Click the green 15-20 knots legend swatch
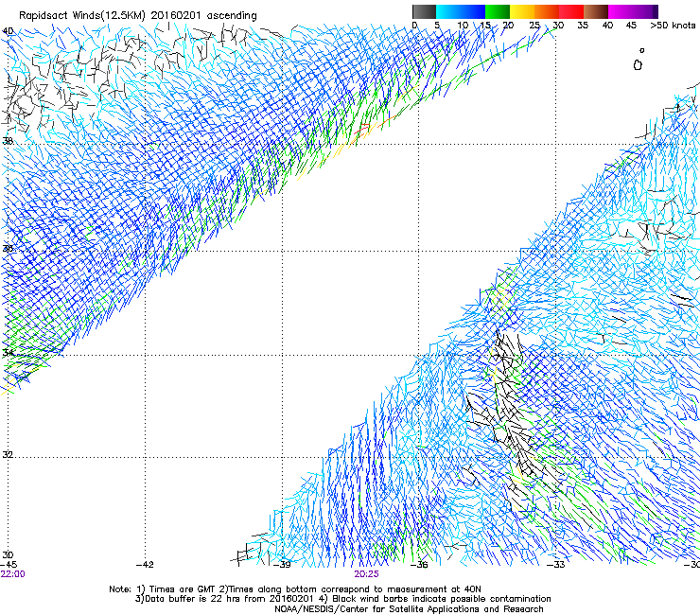The width and height of the screenshot is (700, 615). coord(498,11)
